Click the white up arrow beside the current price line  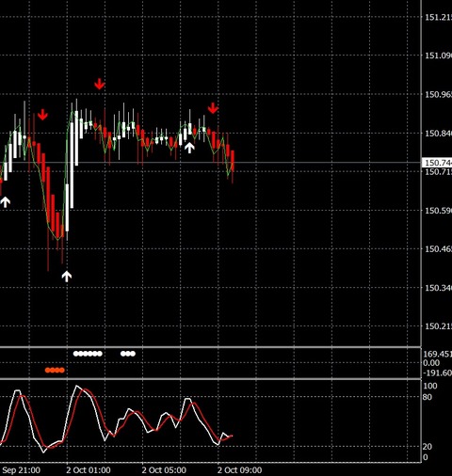tap(189, 148)
